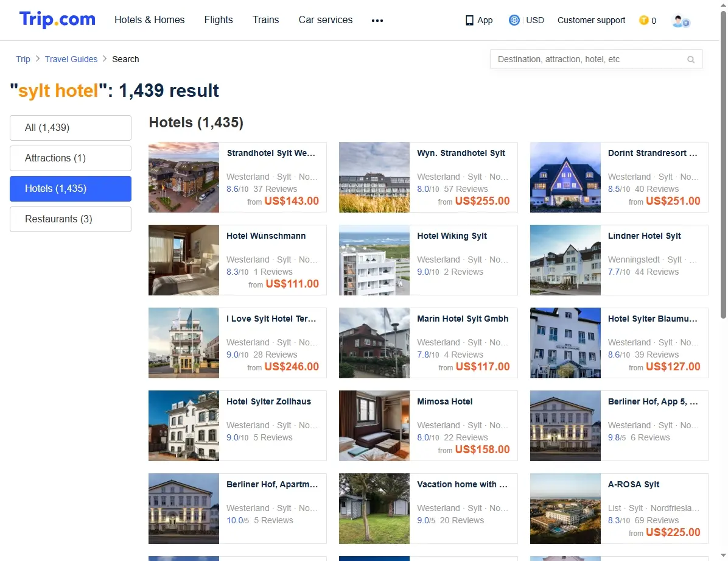The image size is (728, 561).
Task: Open the more options ellipsis menu
Action: point(377,21)
